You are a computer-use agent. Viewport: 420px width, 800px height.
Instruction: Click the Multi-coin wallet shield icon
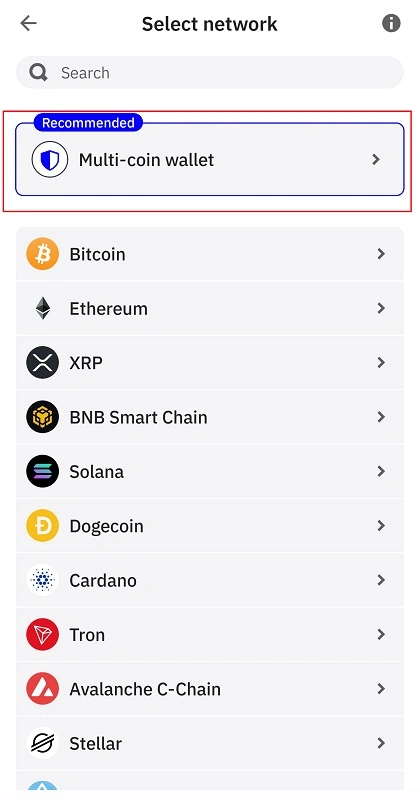coord(50,160)
